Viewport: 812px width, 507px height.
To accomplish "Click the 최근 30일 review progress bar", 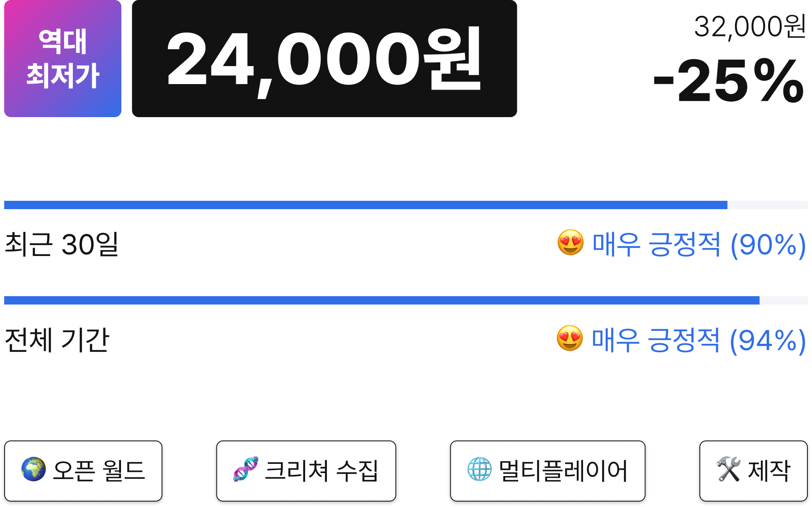I will point(406,205).
